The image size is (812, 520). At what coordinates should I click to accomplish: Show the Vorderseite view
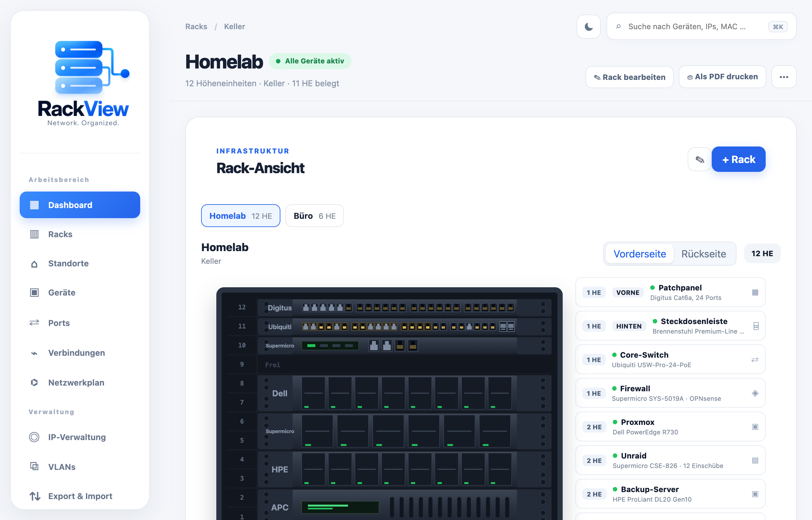[x=639, y=254]
